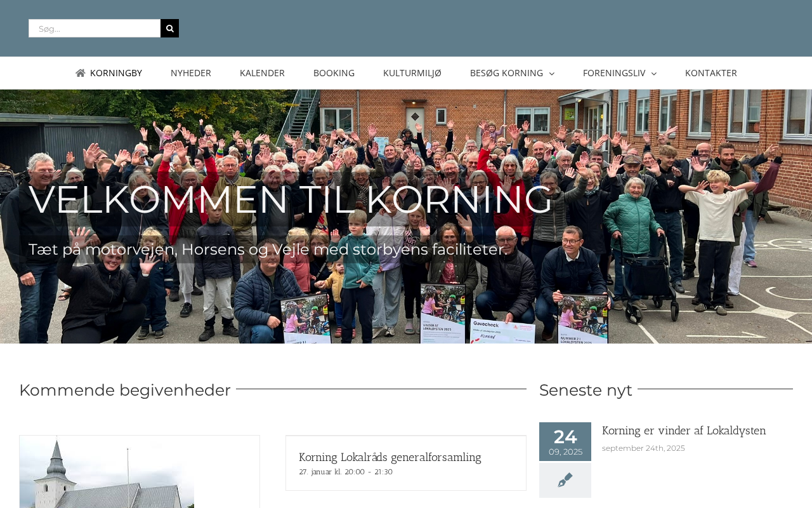Open article Korning er vinder af Lokaldysten
Image resolution: width=812 pixels, height=508 pixels.
pyautogui.click(x=684, y=431)
